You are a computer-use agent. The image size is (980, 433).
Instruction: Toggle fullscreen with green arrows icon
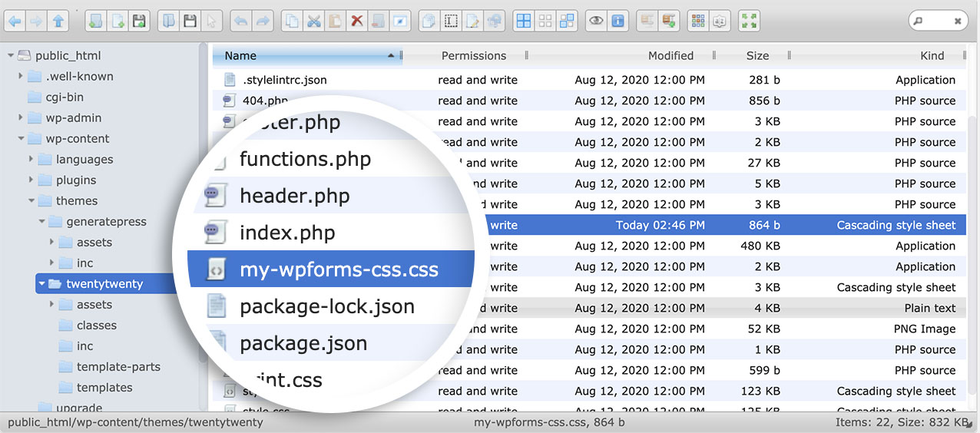click(749, 21)
